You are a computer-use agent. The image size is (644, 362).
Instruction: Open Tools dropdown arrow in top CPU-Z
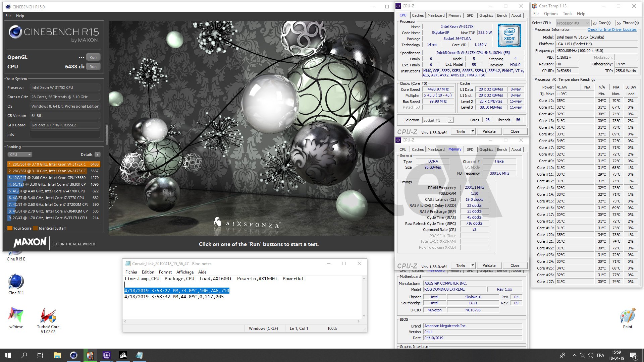click(473, 131)
